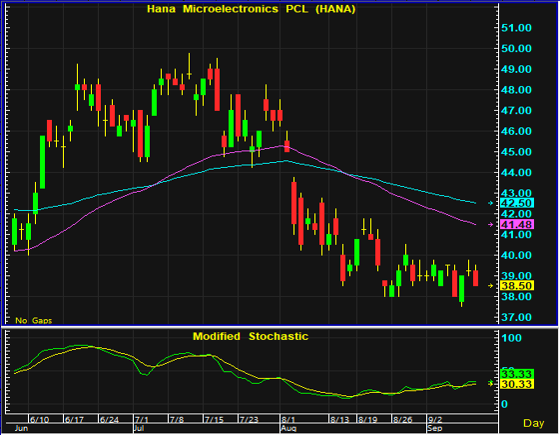Click the green 33.33 stochastic value tag

pyautogui.click(x=517, y=374)
